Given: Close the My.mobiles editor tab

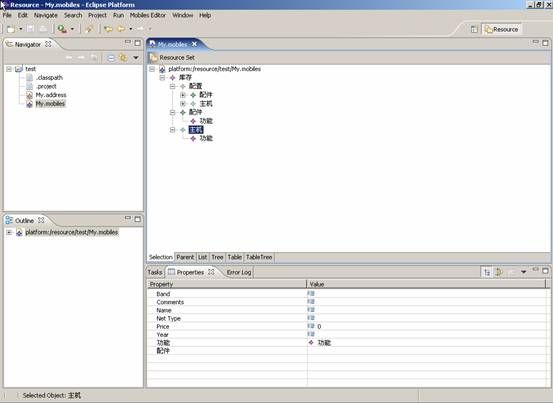Looking at the screenshot, I should (x=194, y=44).
